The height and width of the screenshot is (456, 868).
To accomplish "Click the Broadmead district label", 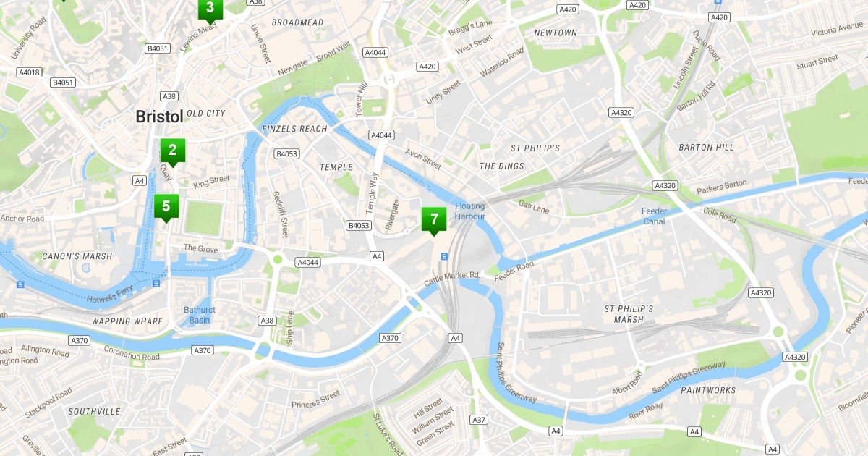I will (297, 22).
